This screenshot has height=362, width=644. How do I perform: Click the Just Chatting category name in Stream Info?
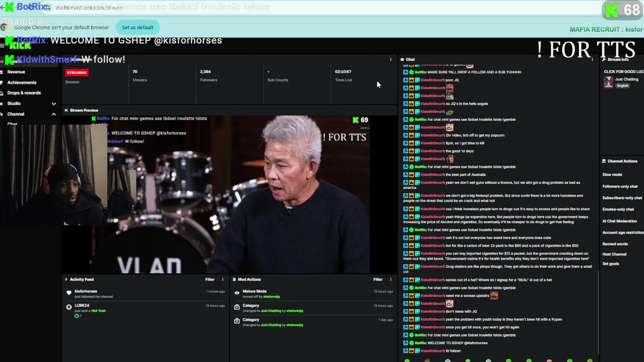tap(626, 79)
